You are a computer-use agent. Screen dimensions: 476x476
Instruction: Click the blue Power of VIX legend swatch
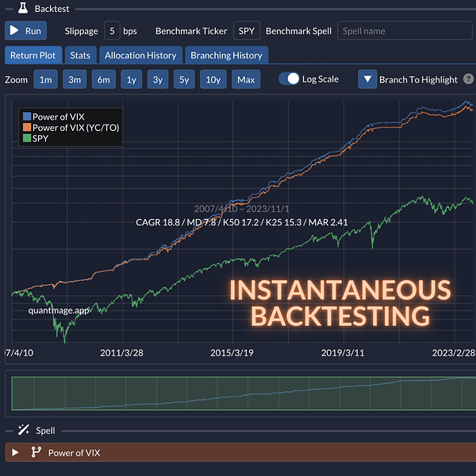pyautogui.click(x=27, y=117)
